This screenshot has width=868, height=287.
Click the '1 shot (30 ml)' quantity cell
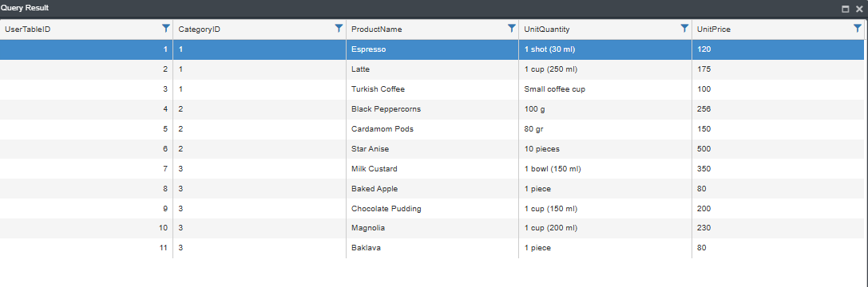coord(605,49)
